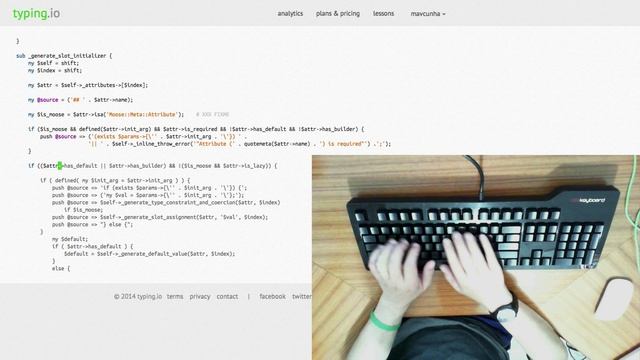Click the final 'else {' line
640x360 pixels.
[x=61, y=269]
